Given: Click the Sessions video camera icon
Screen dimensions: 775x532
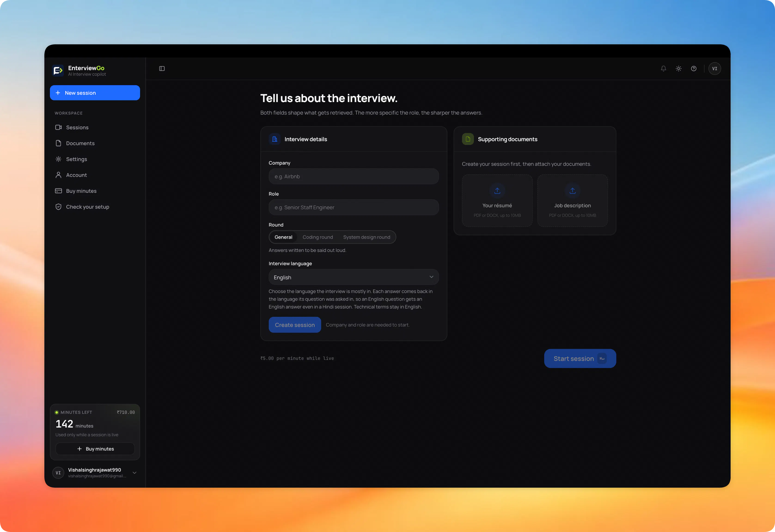Looking at the screenshot, I should [x=58, y=127].
